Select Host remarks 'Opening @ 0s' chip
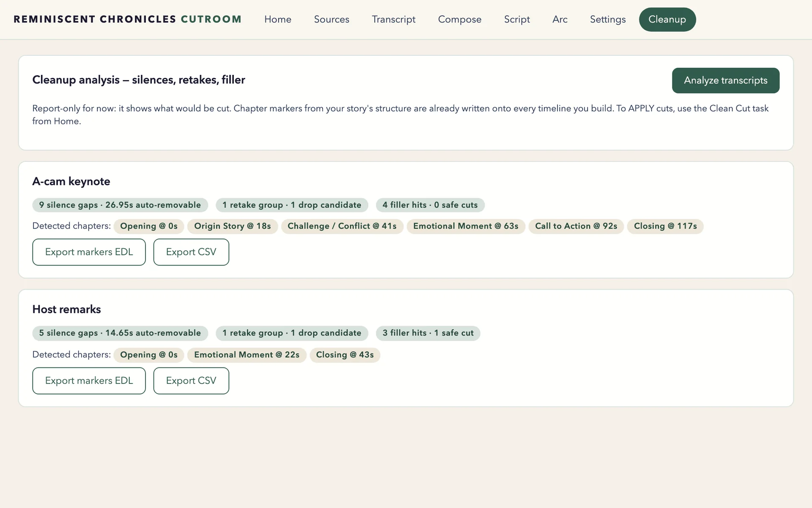 [x=149, y=355]
